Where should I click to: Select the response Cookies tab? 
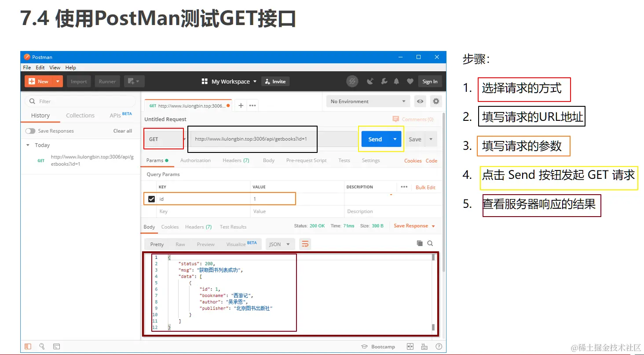click(170, 227)
